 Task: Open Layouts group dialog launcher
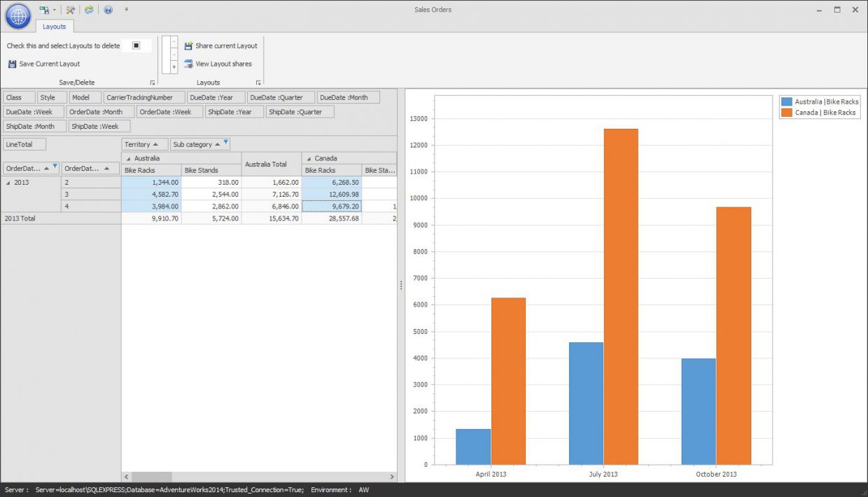point(258,83)
